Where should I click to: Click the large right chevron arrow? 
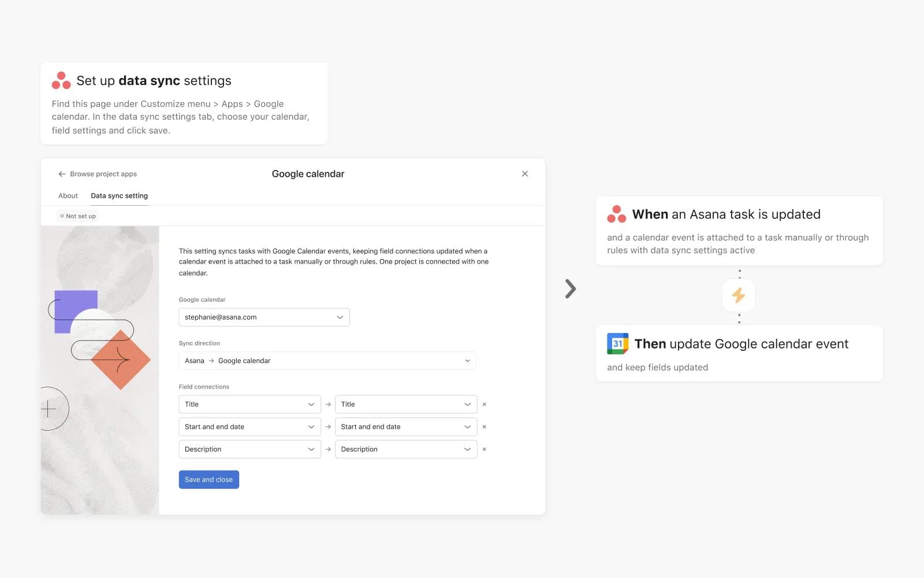[571, 289]
